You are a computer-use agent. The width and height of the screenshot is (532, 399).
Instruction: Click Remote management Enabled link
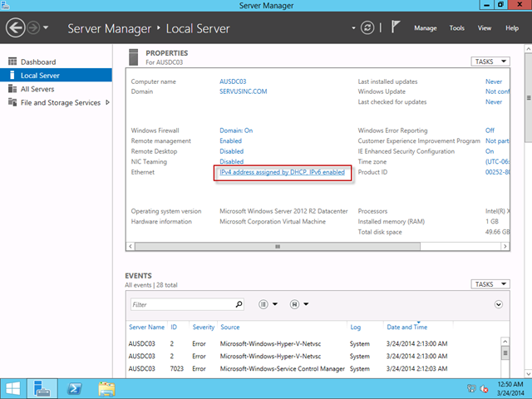point(231,140)
